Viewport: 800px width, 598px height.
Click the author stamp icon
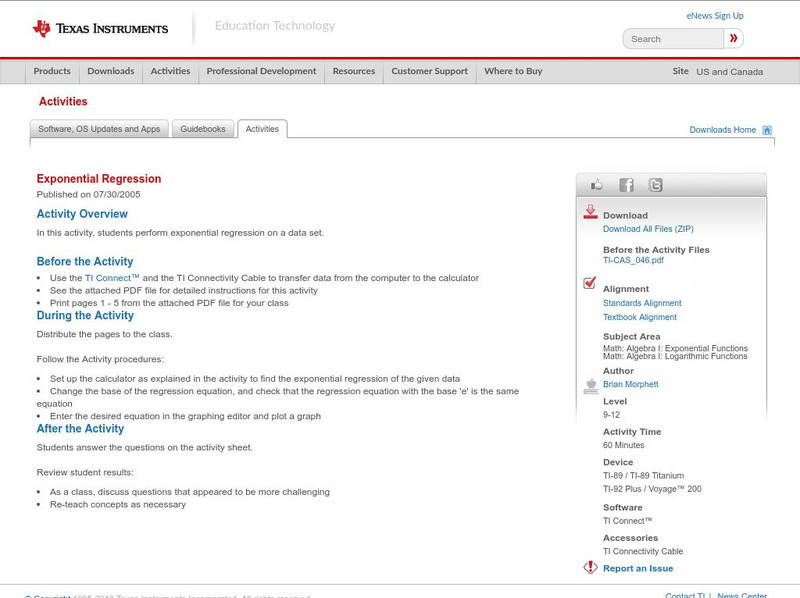click(591, 386)
